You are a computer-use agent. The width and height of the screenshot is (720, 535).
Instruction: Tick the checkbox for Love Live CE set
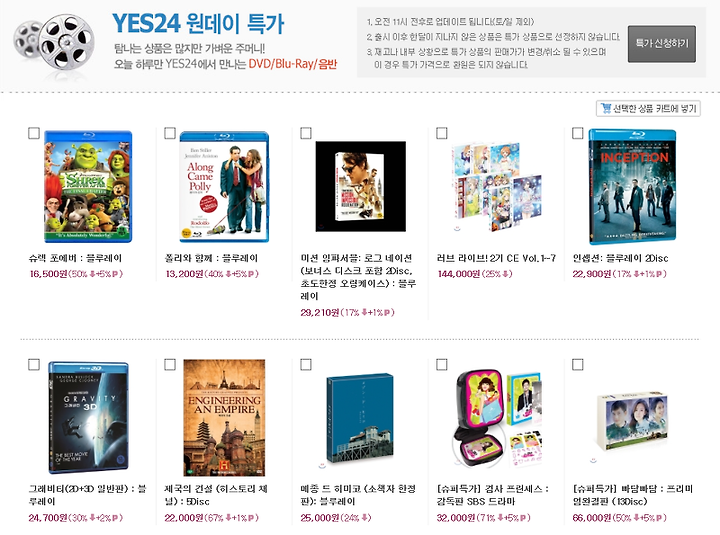[442, 133]
